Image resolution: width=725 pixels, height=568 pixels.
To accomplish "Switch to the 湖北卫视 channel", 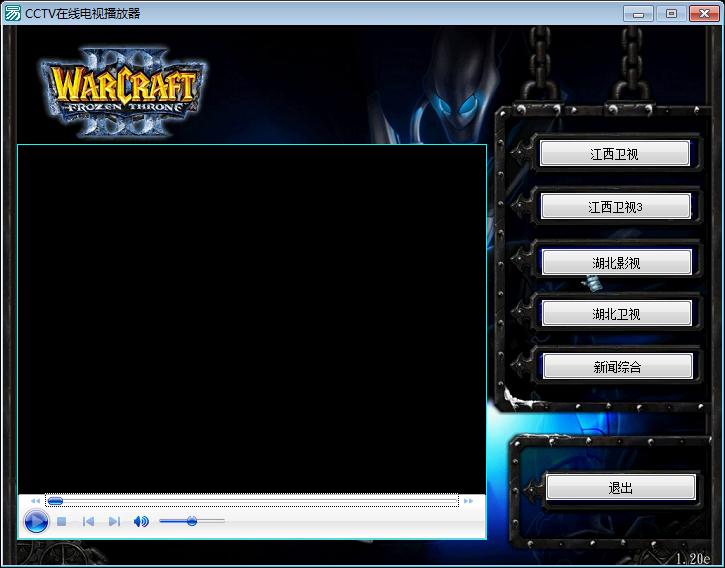I will point(616,314).
